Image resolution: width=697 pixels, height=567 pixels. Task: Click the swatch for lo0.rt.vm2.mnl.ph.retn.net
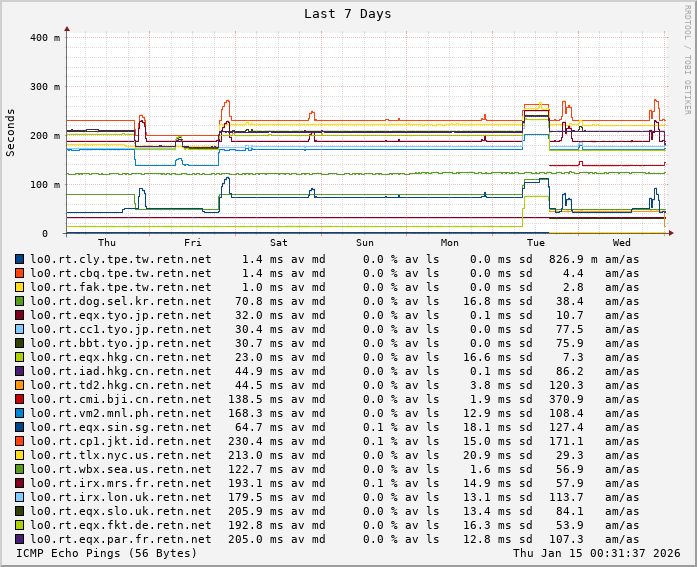(x=19, y=413)
